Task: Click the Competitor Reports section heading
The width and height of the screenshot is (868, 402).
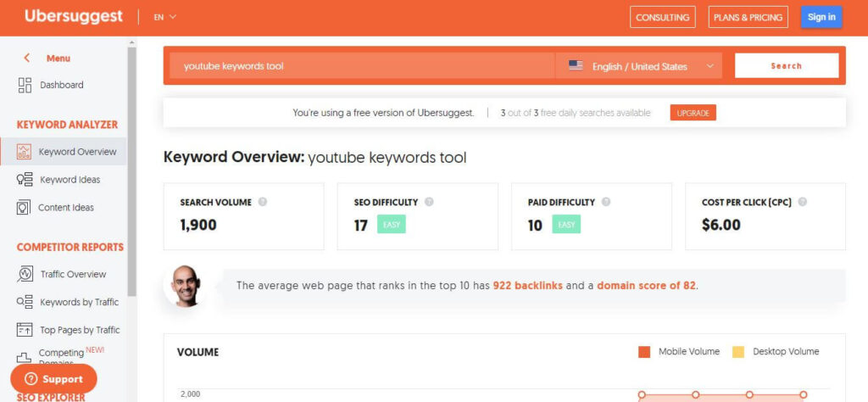Action: (x=70, y=247)
